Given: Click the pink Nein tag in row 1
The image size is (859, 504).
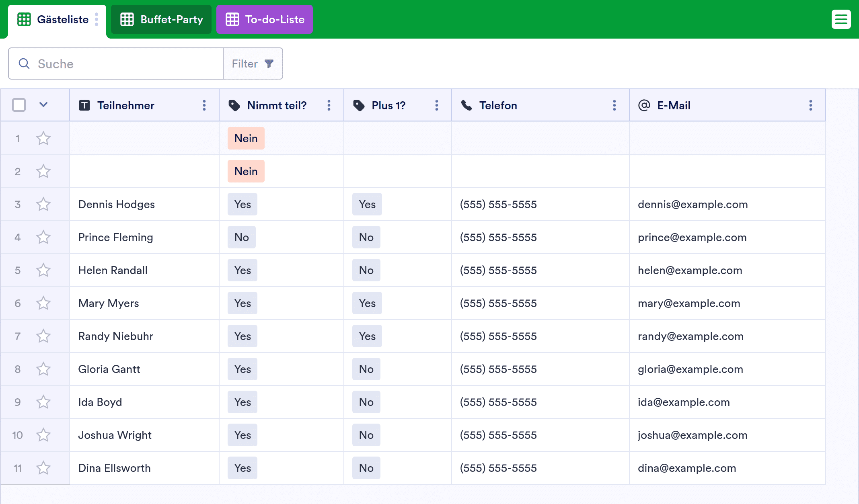Looking at the screenshot, I should (246, 138).
